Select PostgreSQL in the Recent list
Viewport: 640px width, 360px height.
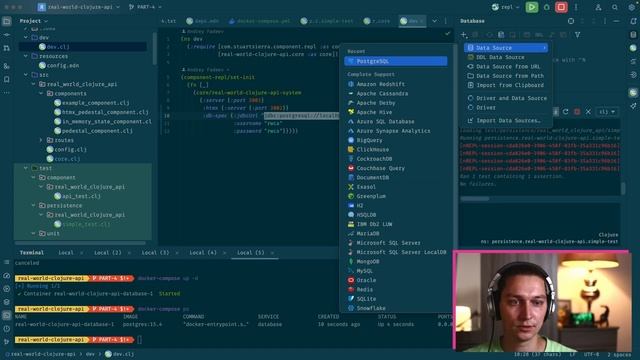click(x=396, y=61)
